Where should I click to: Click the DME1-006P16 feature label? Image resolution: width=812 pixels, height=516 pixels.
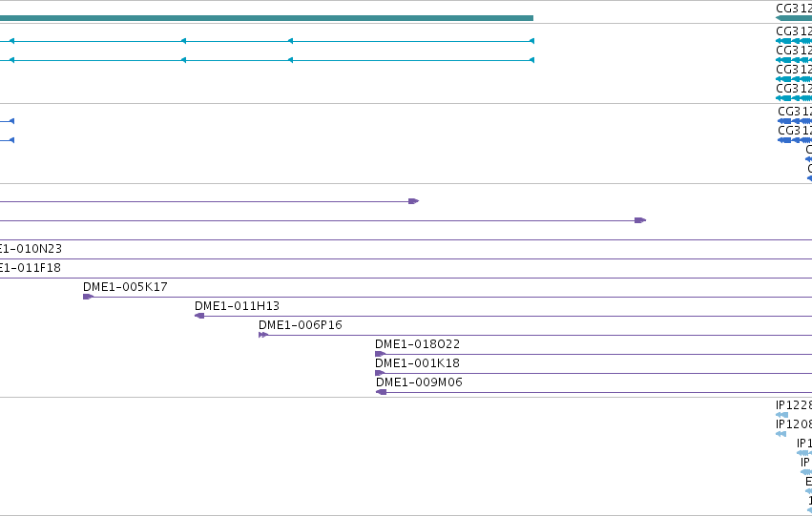pyautogui.click(x=301, y=325)
